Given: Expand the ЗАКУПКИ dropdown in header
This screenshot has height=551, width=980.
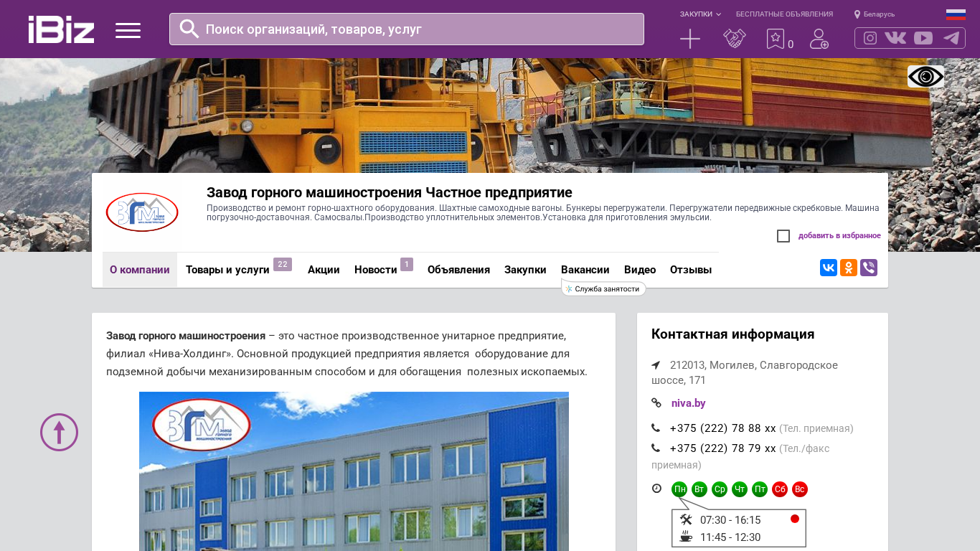Looking at the screenshot, I should click(x=700, y=14).
